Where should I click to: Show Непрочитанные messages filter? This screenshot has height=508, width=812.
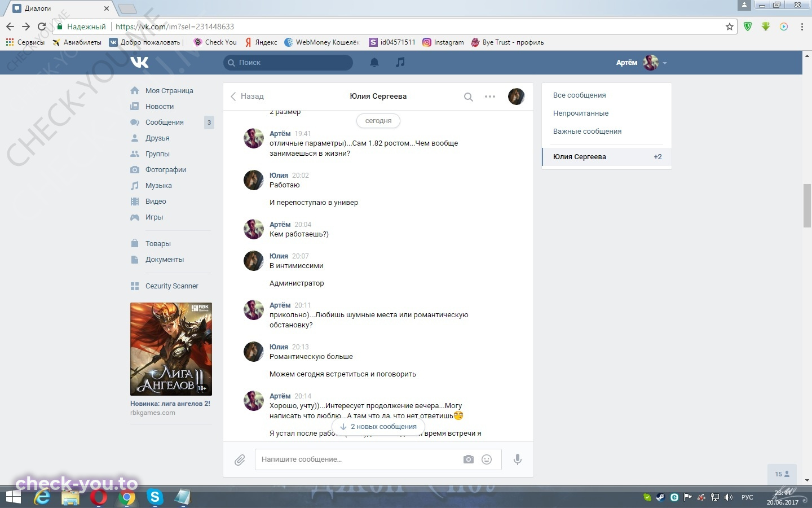tap(581, 113)
